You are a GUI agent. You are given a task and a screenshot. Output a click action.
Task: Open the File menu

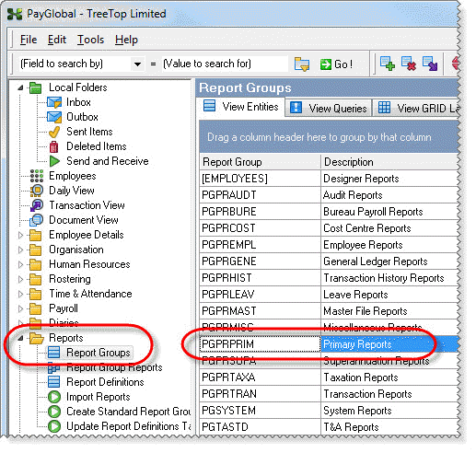(x=29, y=40)
